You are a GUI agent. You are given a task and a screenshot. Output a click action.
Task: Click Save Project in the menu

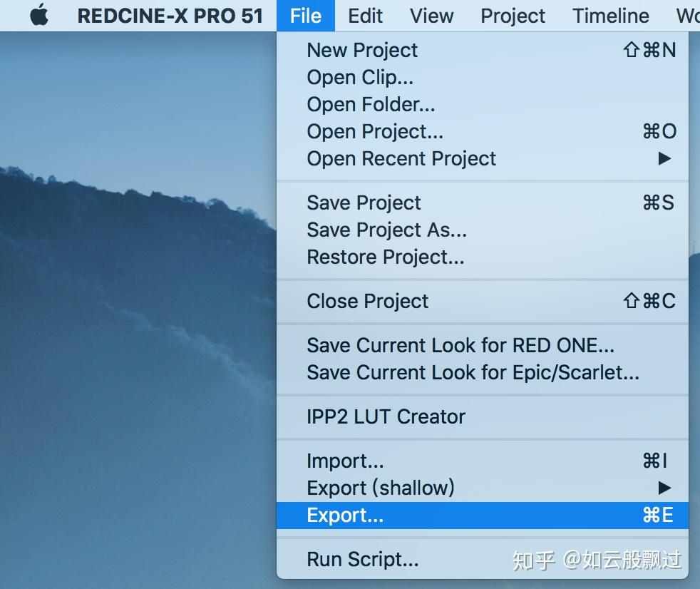click(364, 203)
